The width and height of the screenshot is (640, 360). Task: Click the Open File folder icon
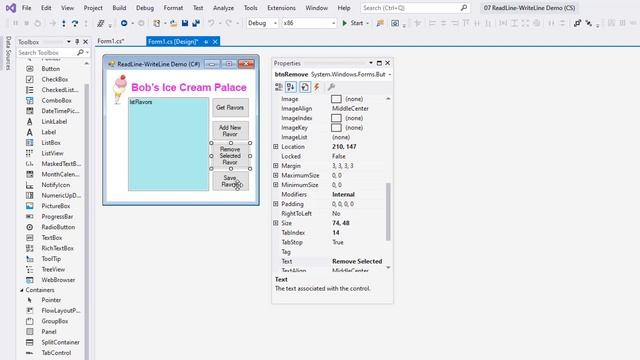(x=173, y=23)
